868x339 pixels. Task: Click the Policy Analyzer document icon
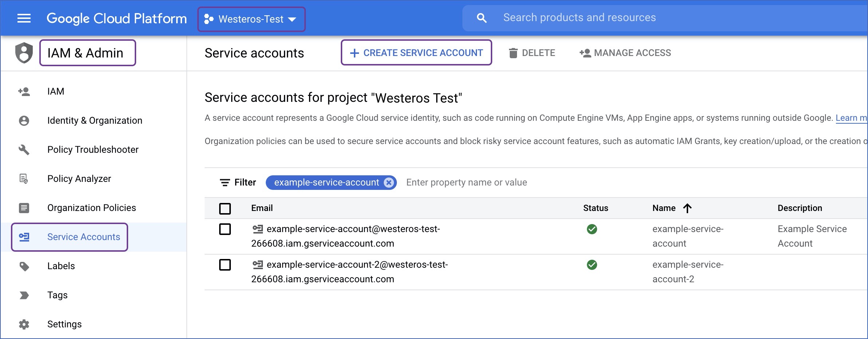(x=24, y=179)
